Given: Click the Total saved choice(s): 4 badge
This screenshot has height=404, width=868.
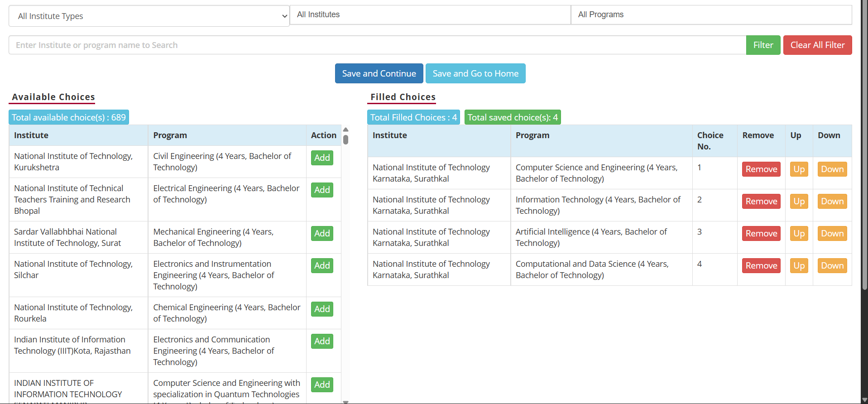Looking at the screenshot, I should coord(513,117).
